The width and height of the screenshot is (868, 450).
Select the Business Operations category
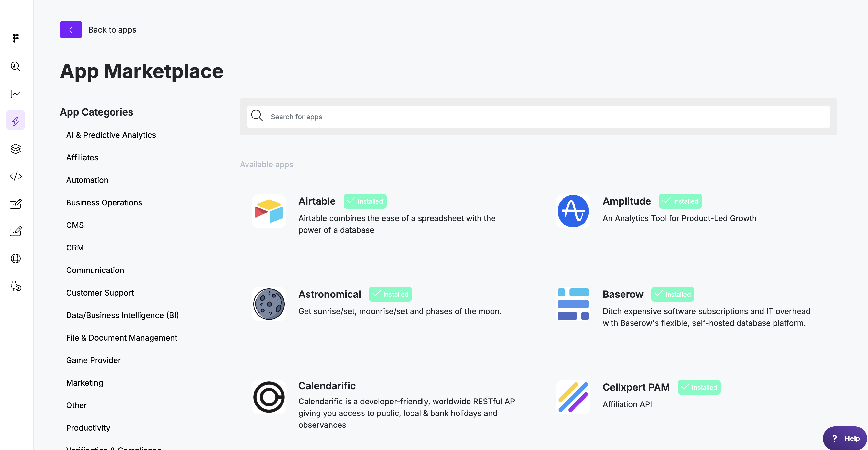point(104,202)
